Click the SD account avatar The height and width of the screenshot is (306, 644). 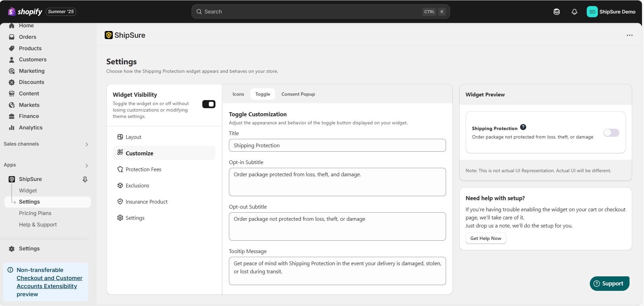pyautogui.click(x=592, y=12)
